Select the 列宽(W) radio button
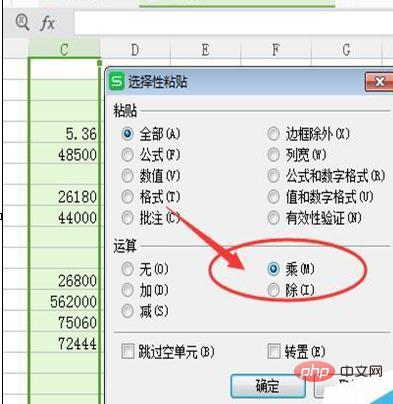This screenshot has height=404, width=393. click(273, 155)
